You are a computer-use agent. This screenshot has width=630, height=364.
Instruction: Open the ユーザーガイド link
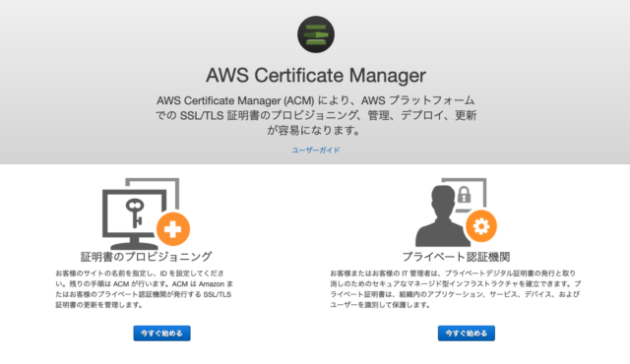(x=316, y=151)
